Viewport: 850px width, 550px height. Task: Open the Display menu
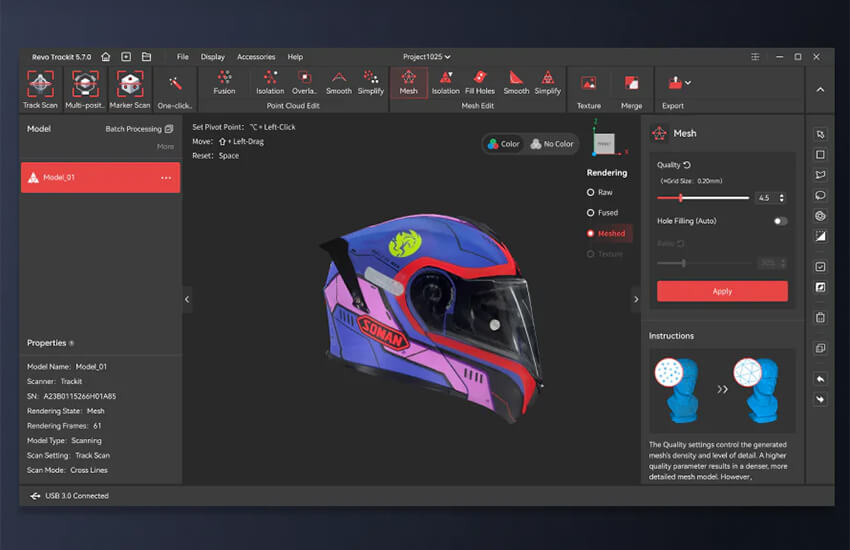pyautogui.click(x=212, y=57)
